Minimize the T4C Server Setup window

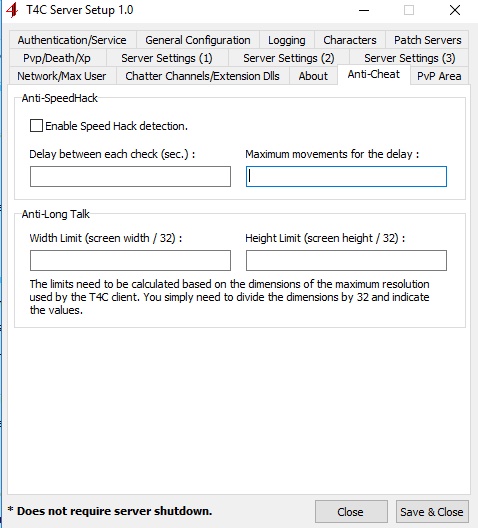(x=364, y=10)
